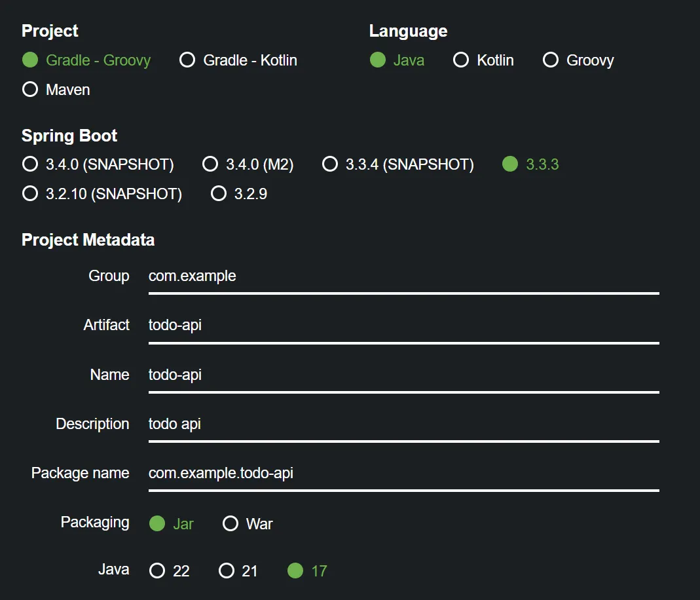This screenshot has width=700, height=600.
Task: Choose Java version 22
Action: [157, 571]
